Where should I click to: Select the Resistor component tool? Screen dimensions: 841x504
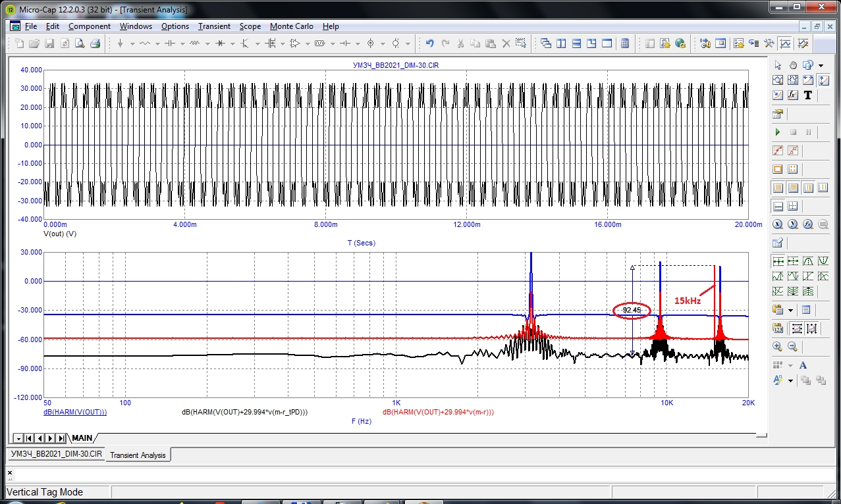click(145, 43)
